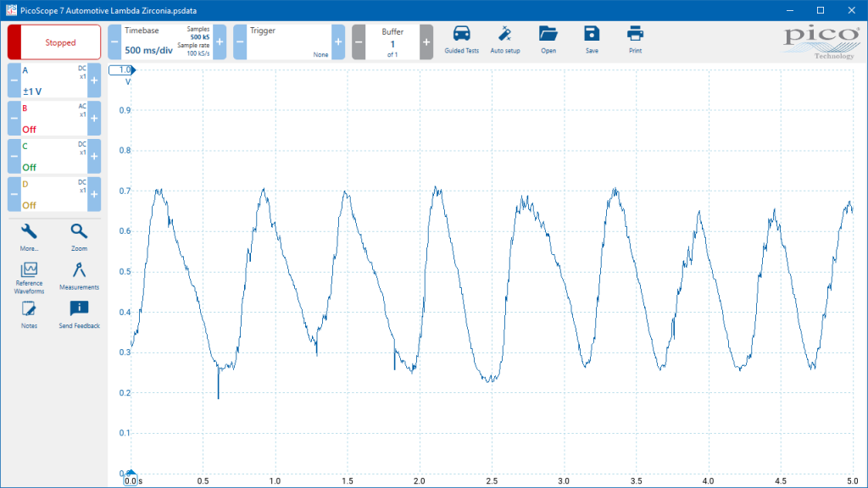
Task: Decrease Channel A range with minus
Action: [x=14, y=80]
